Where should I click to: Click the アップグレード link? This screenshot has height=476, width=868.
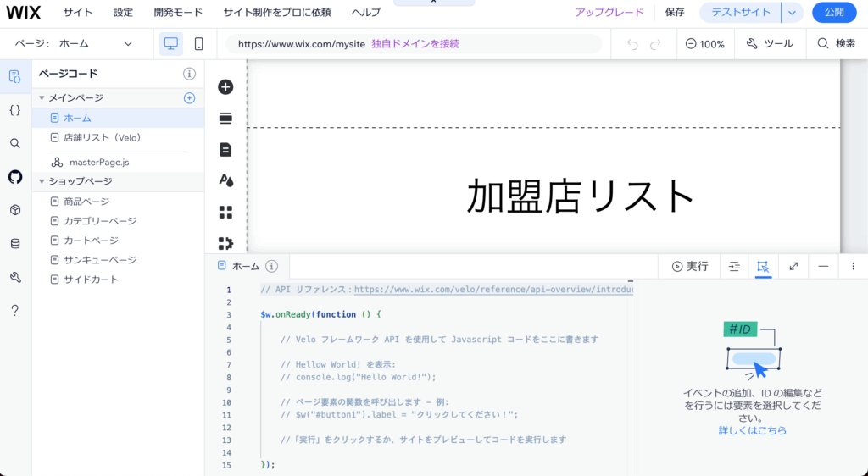click(x=609, y=12)
